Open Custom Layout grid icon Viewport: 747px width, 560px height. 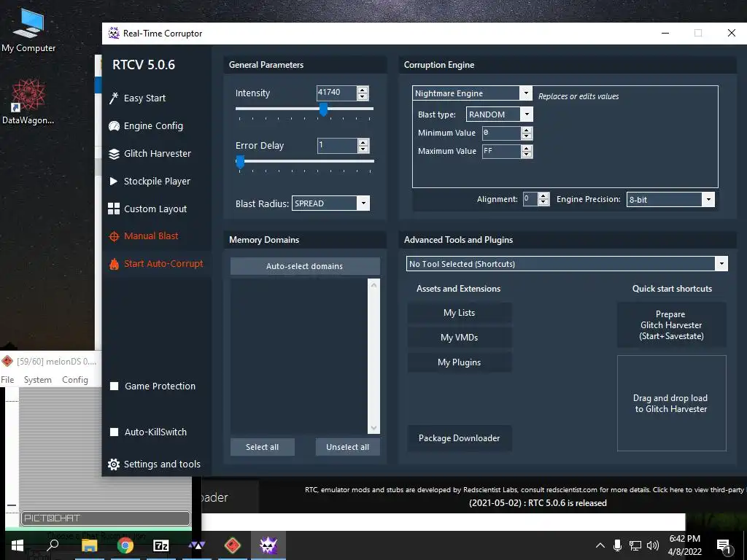click(114, 209)
